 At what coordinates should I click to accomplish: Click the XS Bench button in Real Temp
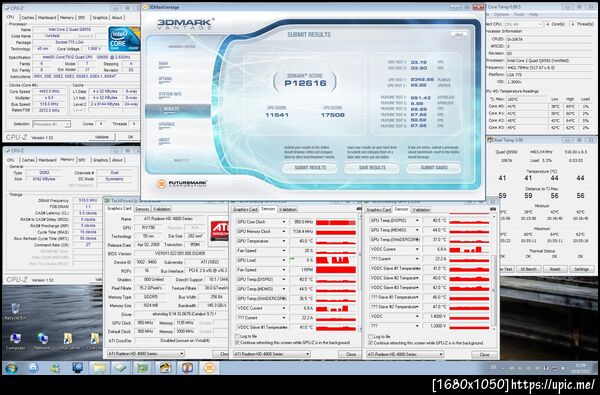tap(528, 269)
